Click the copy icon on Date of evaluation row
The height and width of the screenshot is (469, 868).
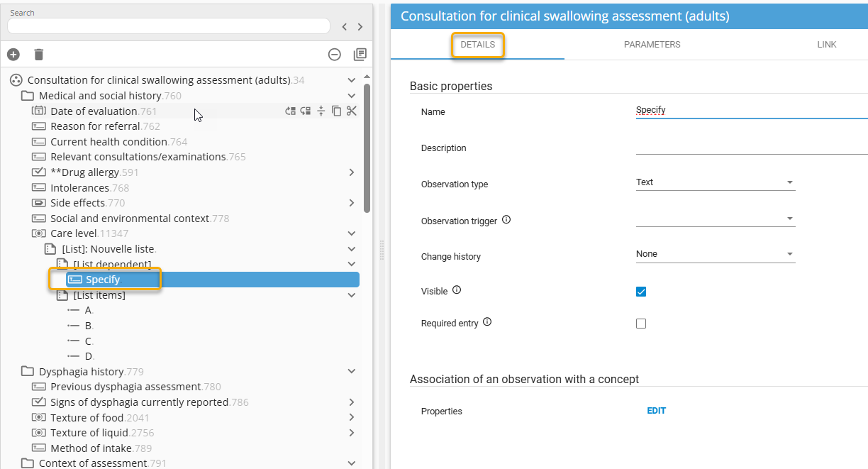pyautogui.click(x=337, y=111)
